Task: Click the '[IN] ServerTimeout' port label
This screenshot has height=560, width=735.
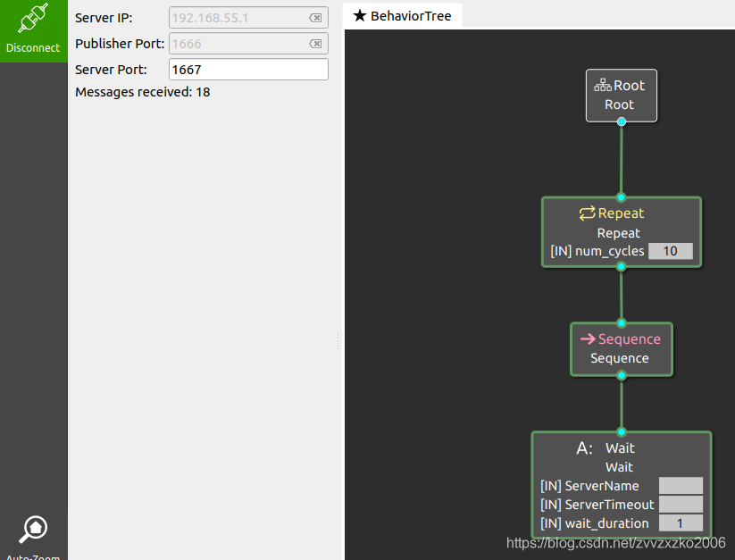Action: coord(597,505)
